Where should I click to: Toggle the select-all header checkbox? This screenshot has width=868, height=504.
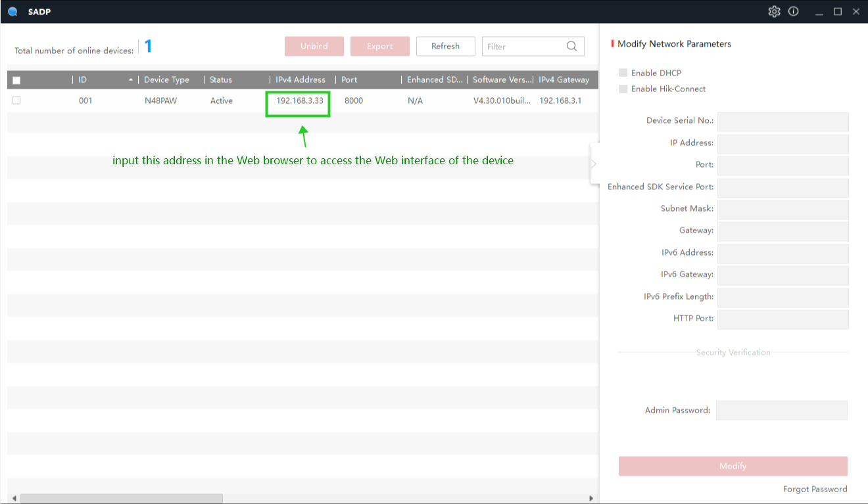[16, 80]
